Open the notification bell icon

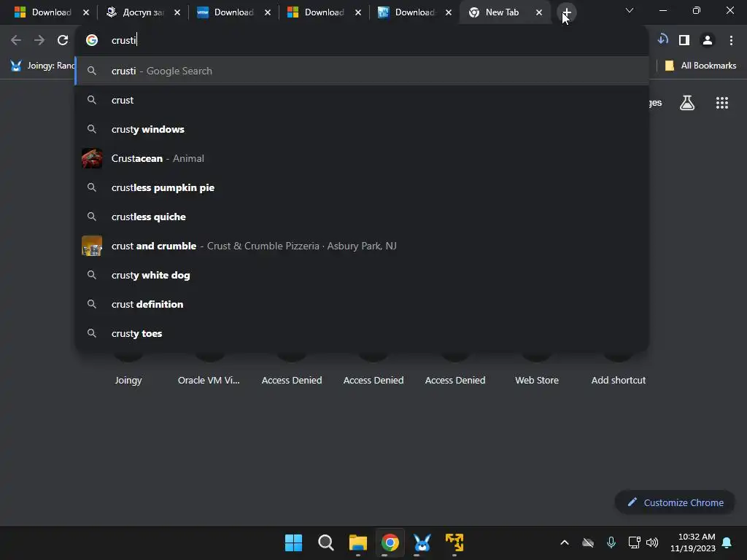[x=727, y=542]
